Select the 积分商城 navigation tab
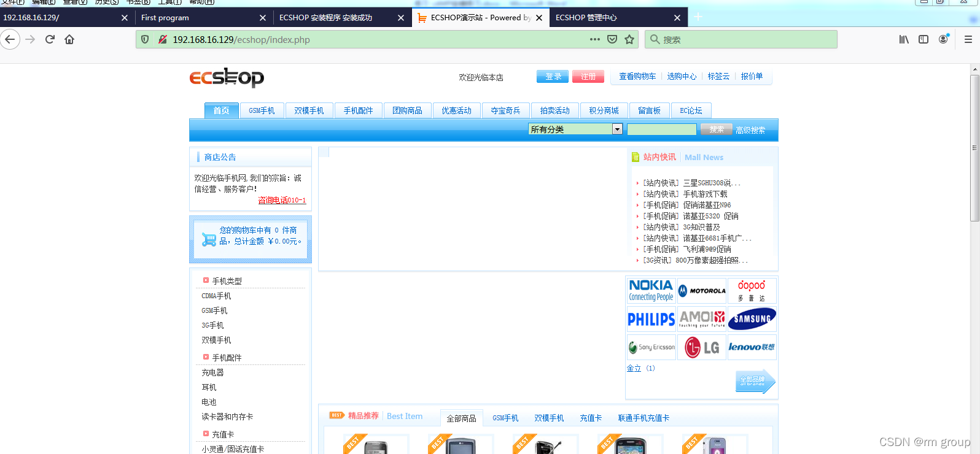This screenshot has width=980, height=454. tap(604, 110)
